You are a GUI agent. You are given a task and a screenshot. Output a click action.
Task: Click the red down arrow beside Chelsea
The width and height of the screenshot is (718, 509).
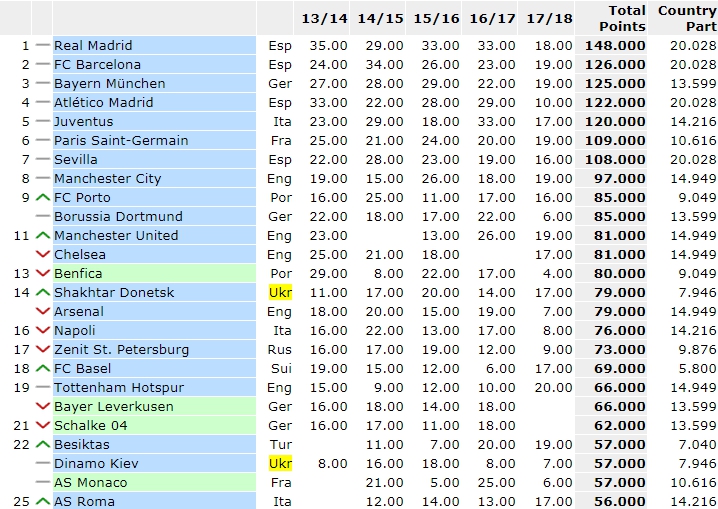pyautogui.click(x=42, y=255)
